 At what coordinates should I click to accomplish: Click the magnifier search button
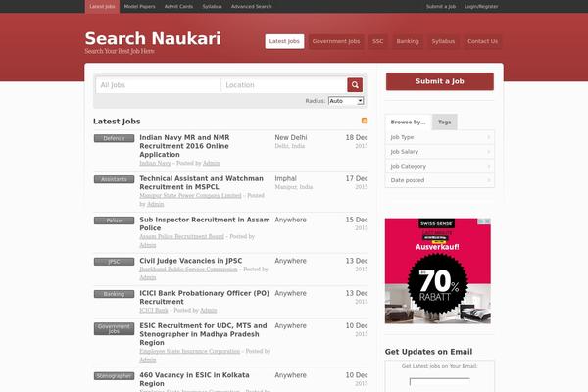coord(355,85)
